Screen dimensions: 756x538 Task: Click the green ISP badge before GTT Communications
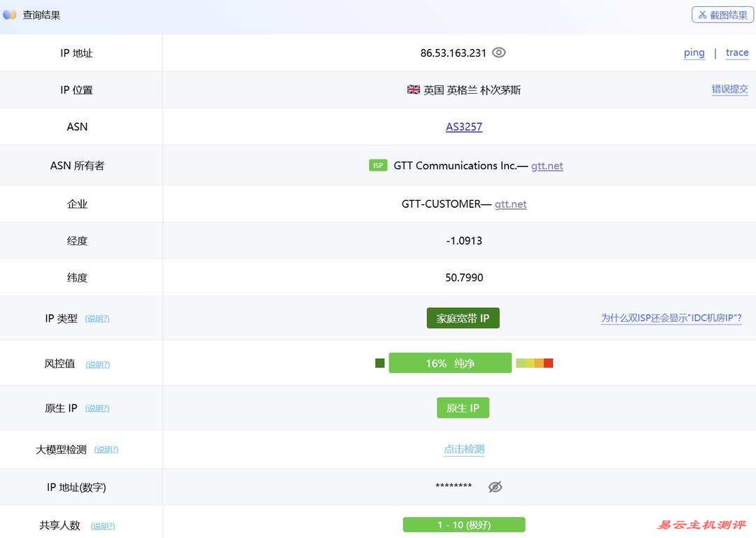[x=378, y=165]
